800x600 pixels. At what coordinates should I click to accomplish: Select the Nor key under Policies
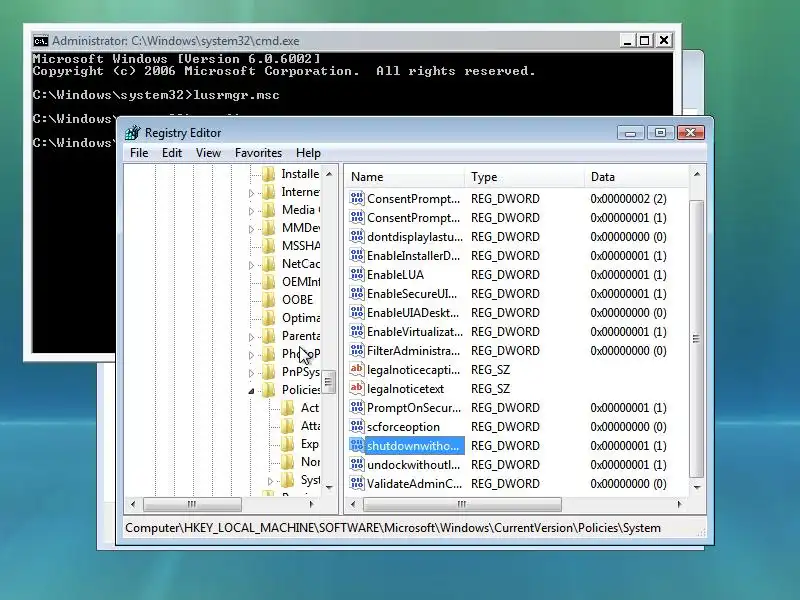[x=310, y=462]
